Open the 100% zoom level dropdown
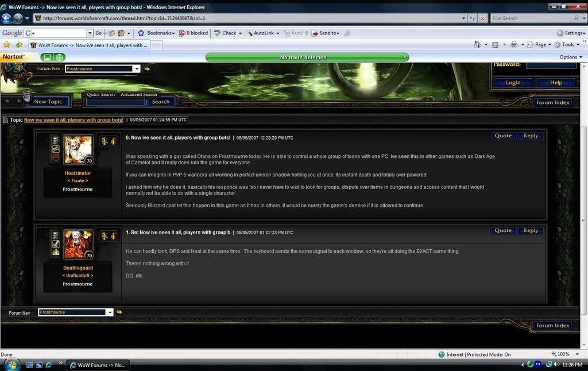The image size is (588, 371). pyautogui.click(x=577, y=354)
